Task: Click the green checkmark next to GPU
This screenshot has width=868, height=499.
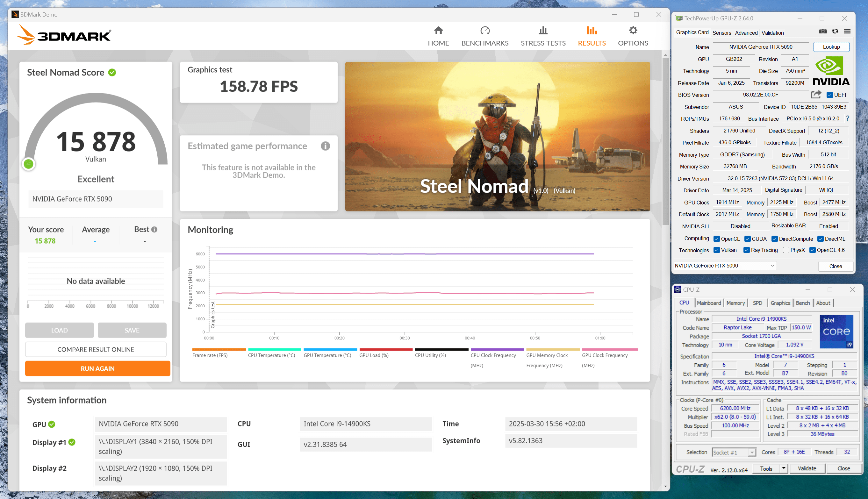Action: click(x=52, y=424)
